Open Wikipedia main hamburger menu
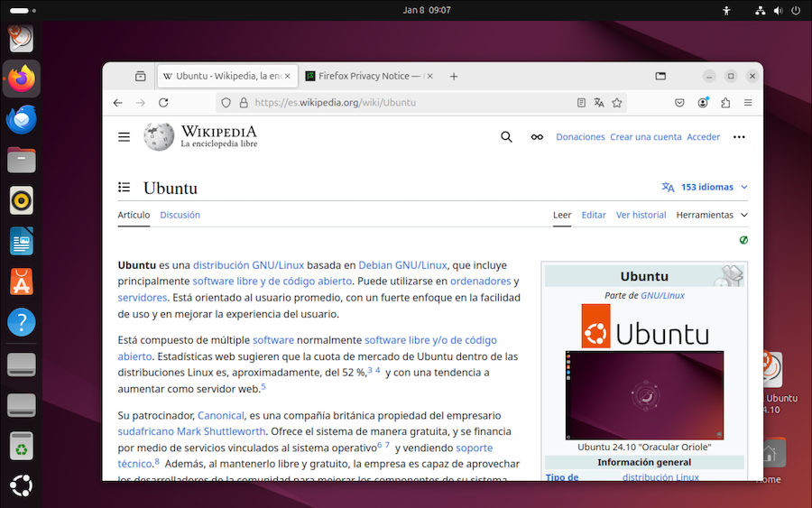 coord(125,137)
